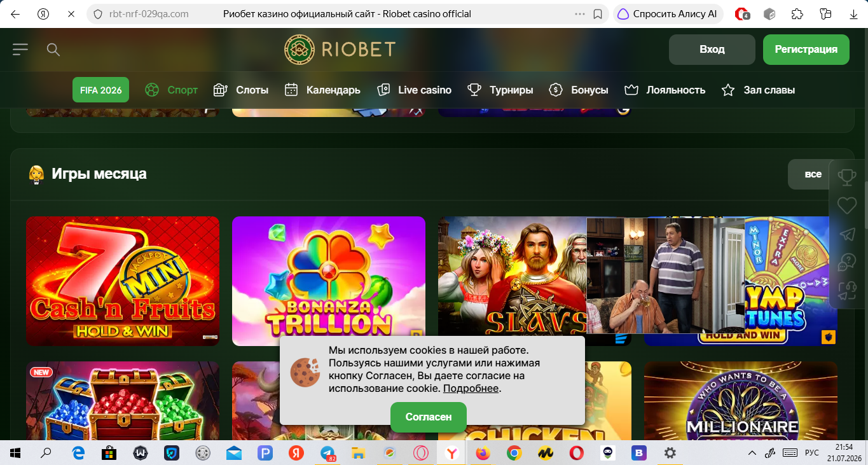Click the Вход login button
This screenshot has height=465, width=868.
[x=712, y=49]
